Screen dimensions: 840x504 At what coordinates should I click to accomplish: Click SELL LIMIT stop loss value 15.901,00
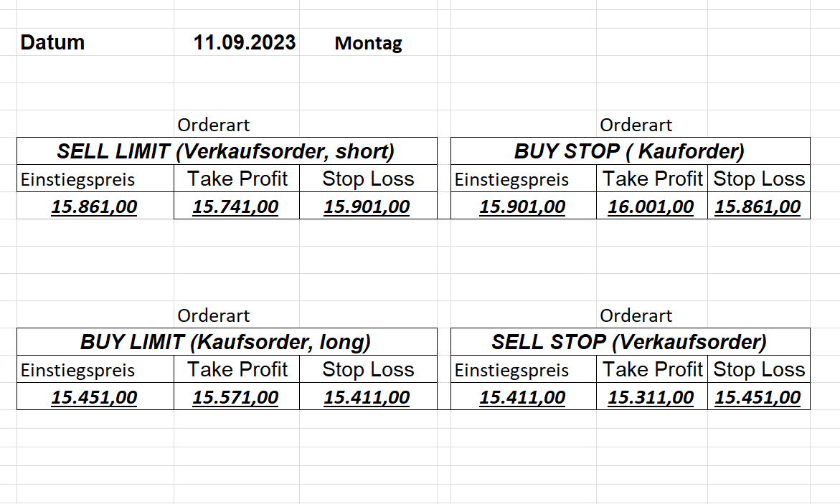click(367, 207)
